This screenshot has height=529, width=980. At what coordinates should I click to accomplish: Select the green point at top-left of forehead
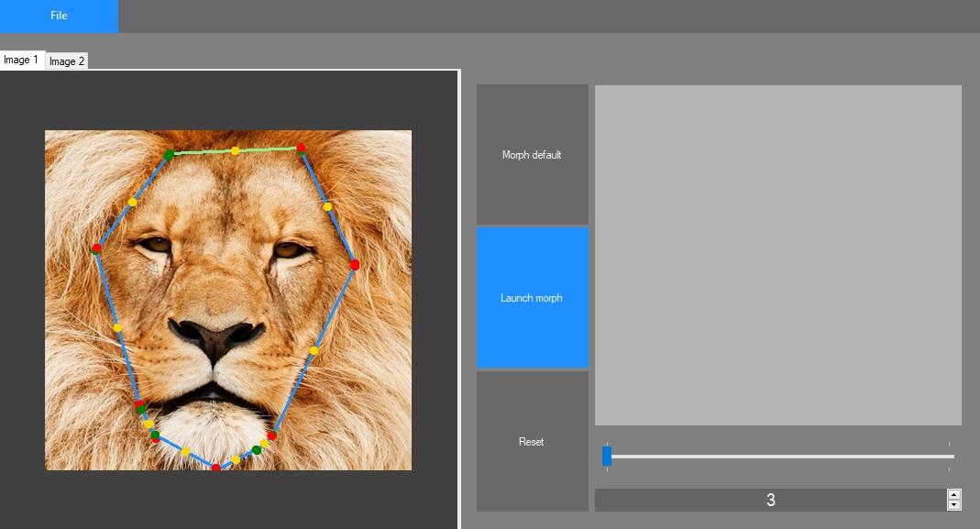169,154
